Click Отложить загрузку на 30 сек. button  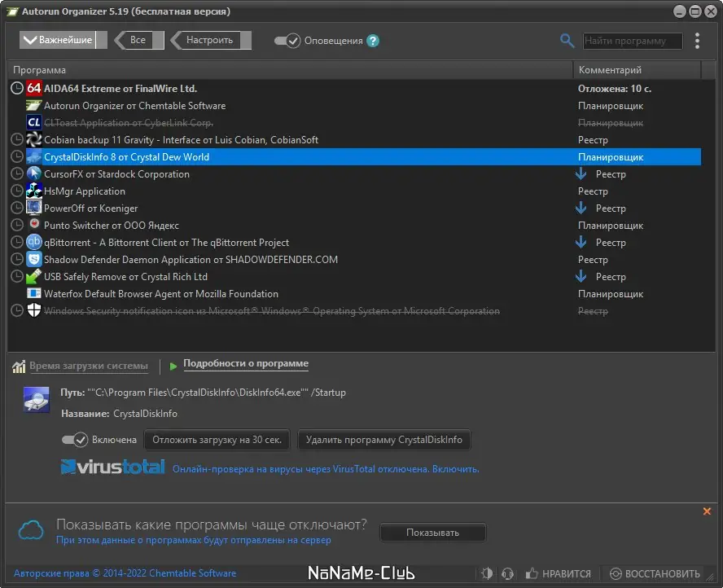[x=217, y=440]
